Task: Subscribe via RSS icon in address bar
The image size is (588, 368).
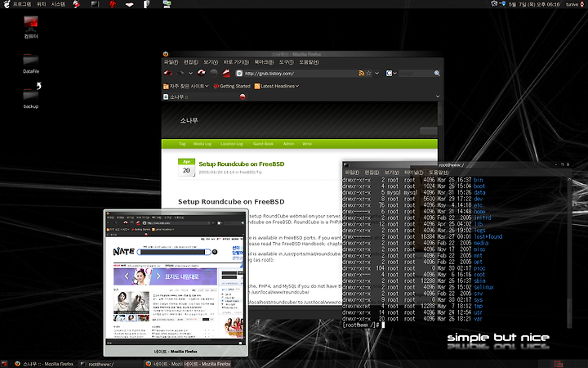Action: point(362,74)
